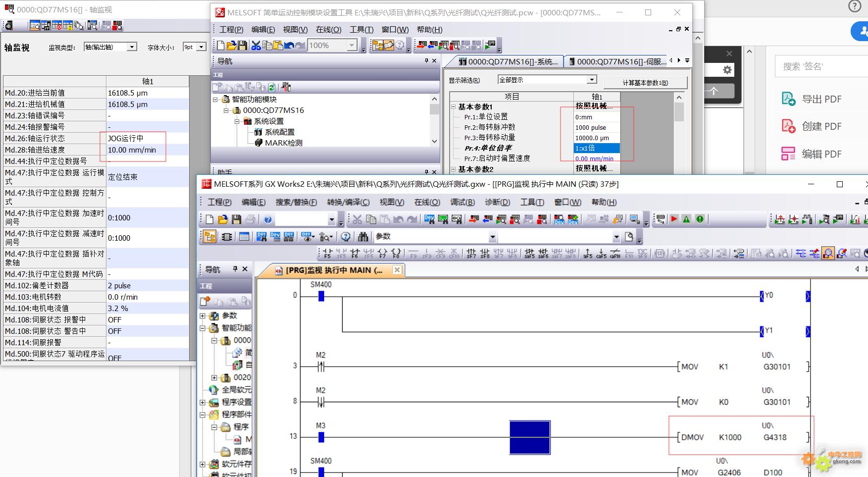
Task: Insert rising pulse contact sF7 icon
Action: pos(471,254)
